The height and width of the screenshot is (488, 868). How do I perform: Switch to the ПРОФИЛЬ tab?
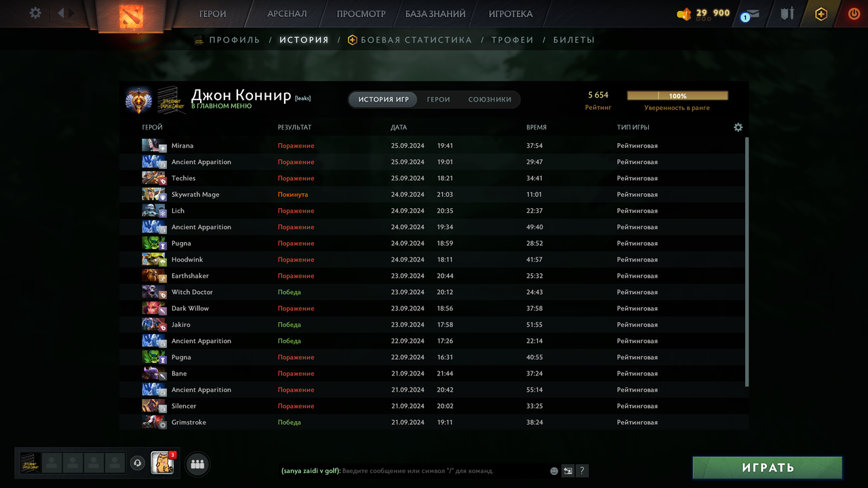coord(235,40)
